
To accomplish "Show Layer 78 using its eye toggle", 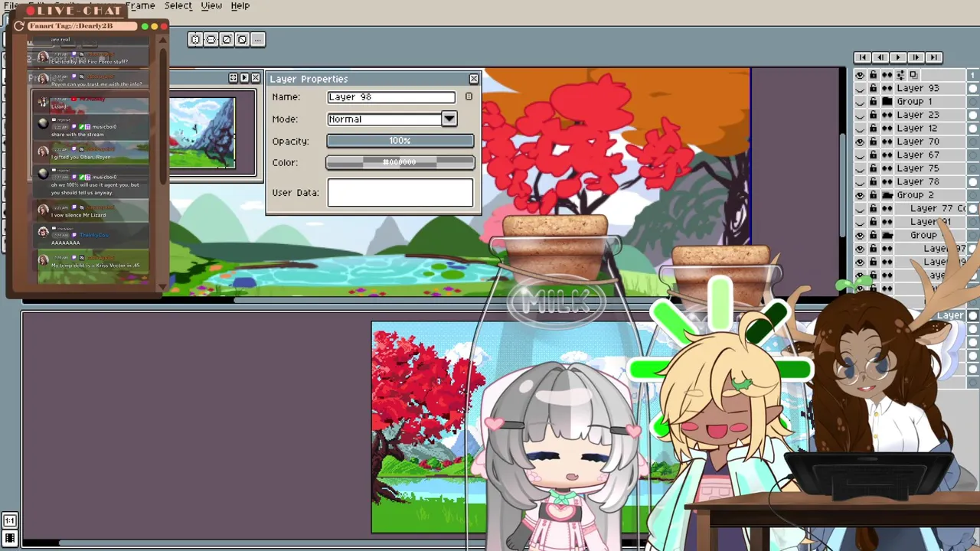I will click(x=860, y=182).
